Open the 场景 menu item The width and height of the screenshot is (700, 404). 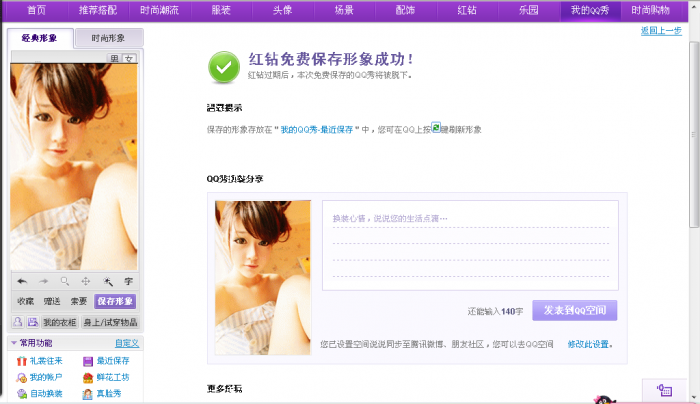[x=344, y=10]
